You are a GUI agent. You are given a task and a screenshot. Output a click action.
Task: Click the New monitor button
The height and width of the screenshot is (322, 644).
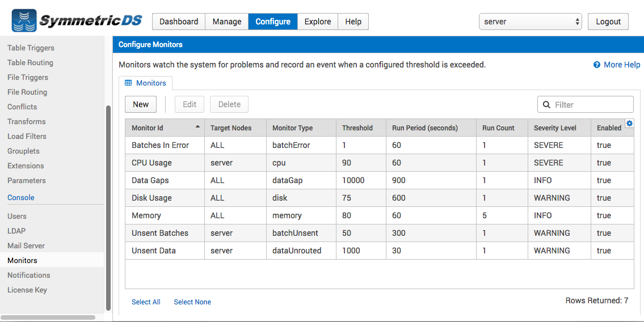coord(141,104)
